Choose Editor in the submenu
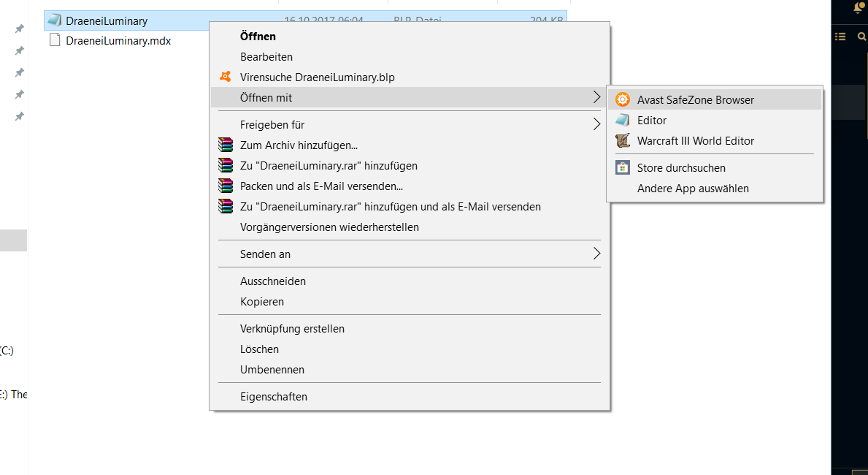Viewport: 868px width, 475px height. pos(715,121)
